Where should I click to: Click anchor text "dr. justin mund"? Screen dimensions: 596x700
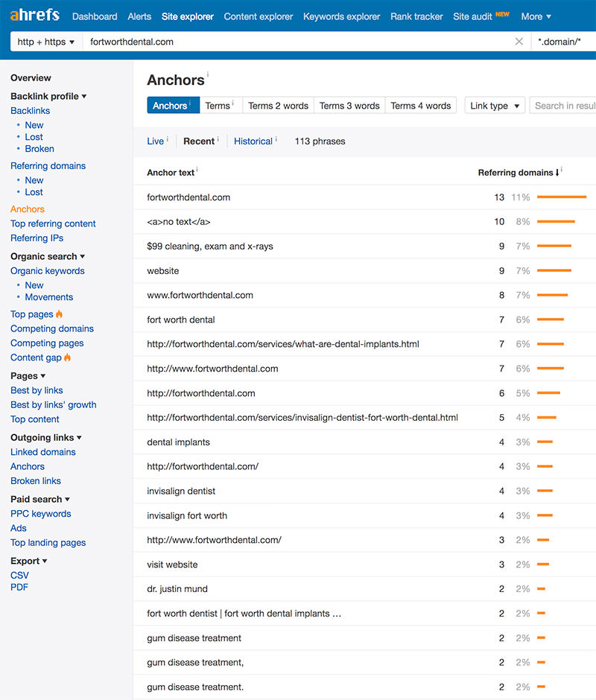click(x=177, y=589)
